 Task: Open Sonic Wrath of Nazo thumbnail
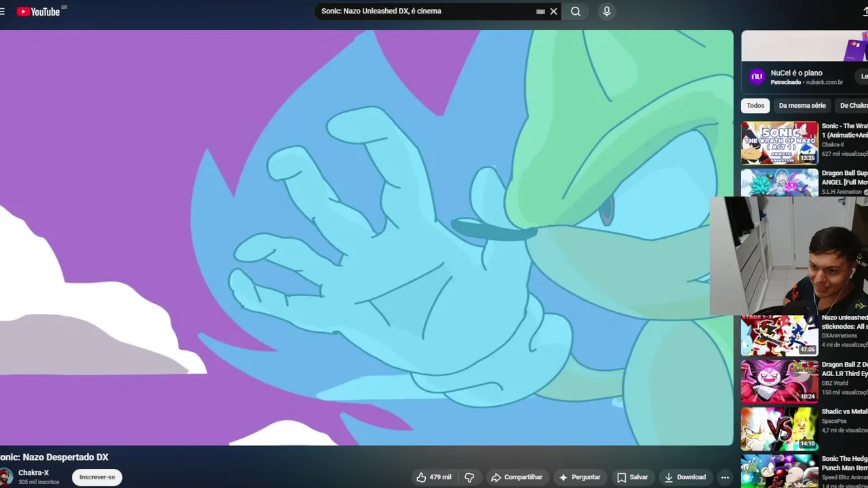point(780,143)
